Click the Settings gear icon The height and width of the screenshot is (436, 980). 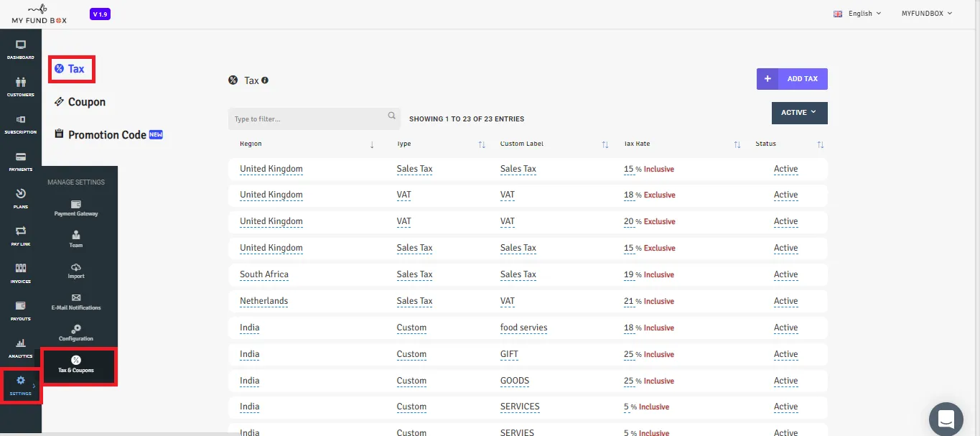21,381
